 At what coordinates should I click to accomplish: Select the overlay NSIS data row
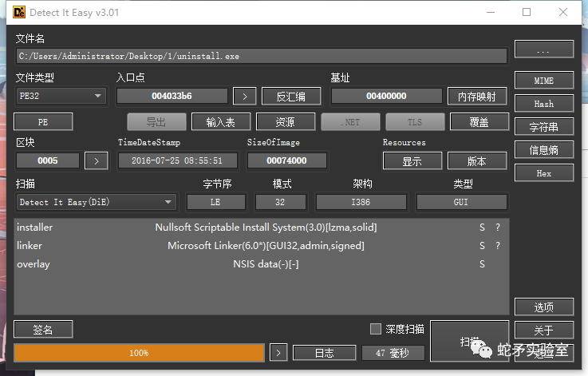point(262,264)
